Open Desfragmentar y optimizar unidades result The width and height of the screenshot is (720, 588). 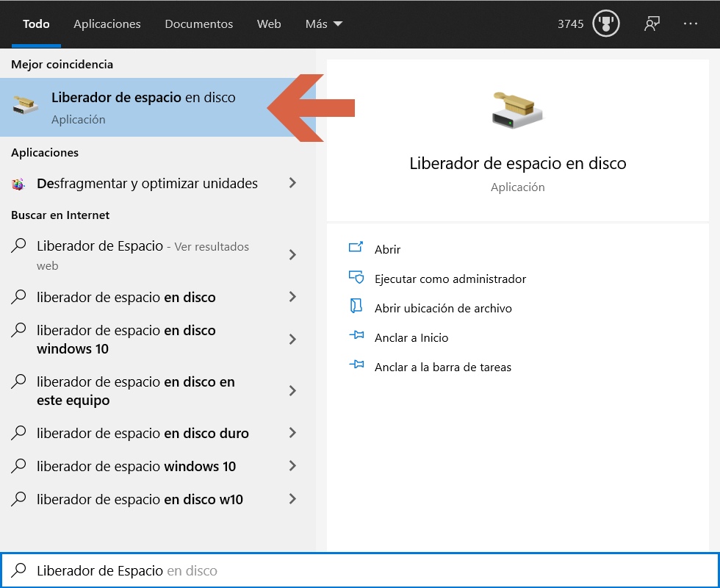click(147, 183)
